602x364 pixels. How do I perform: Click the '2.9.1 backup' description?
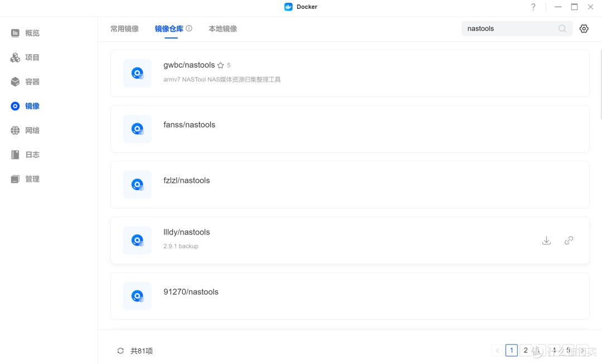tap(181, 246)
